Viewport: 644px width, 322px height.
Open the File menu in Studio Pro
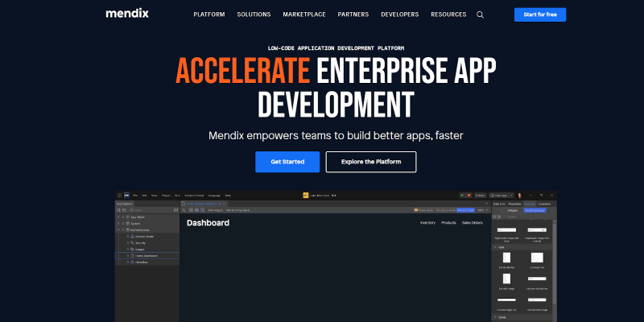pyautogui.click(x=135, y=196)
